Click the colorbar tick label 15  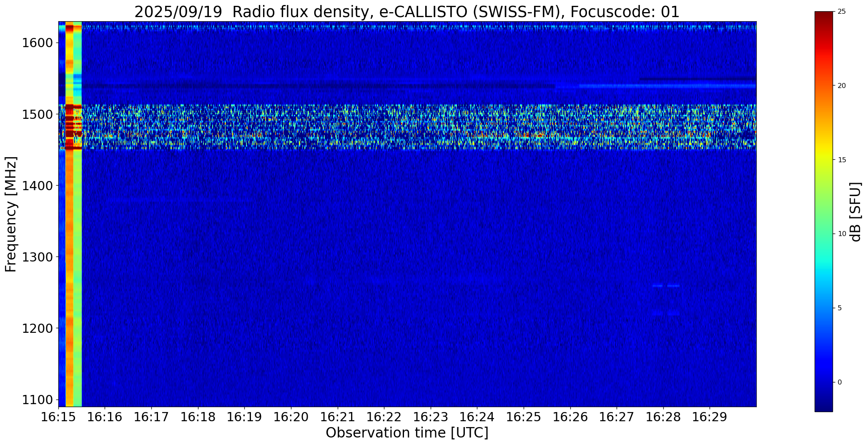click(x=842, y=160)
